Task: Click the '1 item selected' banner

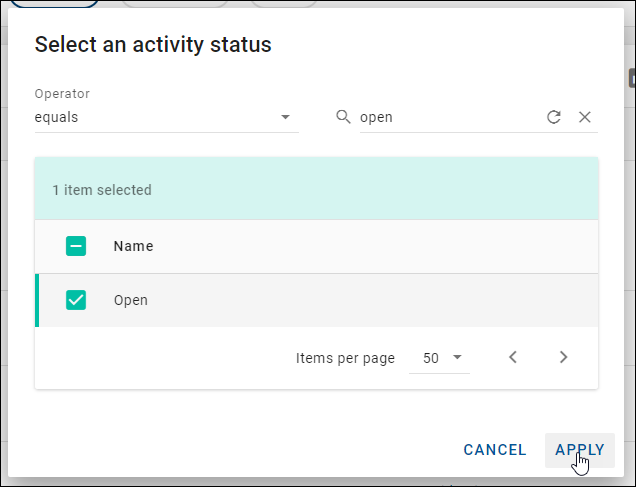Action: click(102, 189)
